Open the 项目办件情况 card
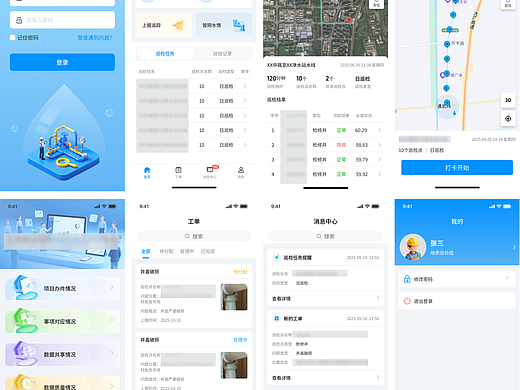Viewport: 520px width, 390px height. [62, 288]
